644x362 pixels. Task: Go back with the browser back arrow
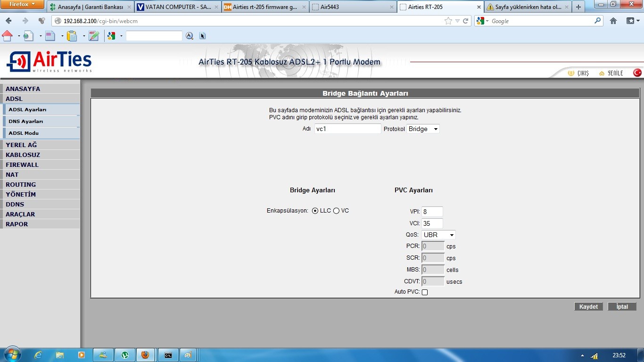coord(8,21)
